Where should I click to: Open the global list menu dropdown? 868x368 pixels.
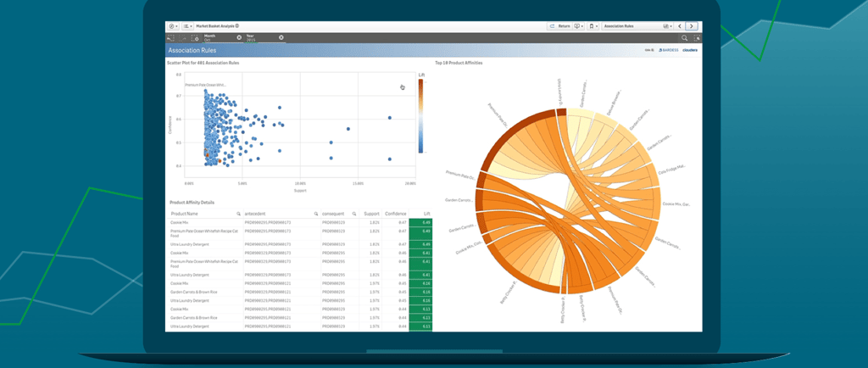187,26
